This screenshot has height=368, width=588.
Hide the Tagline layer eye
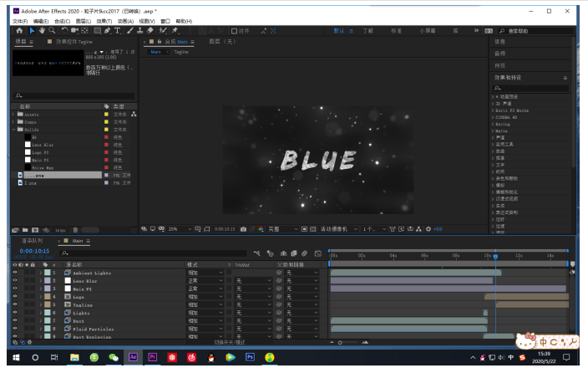(15, 304)
